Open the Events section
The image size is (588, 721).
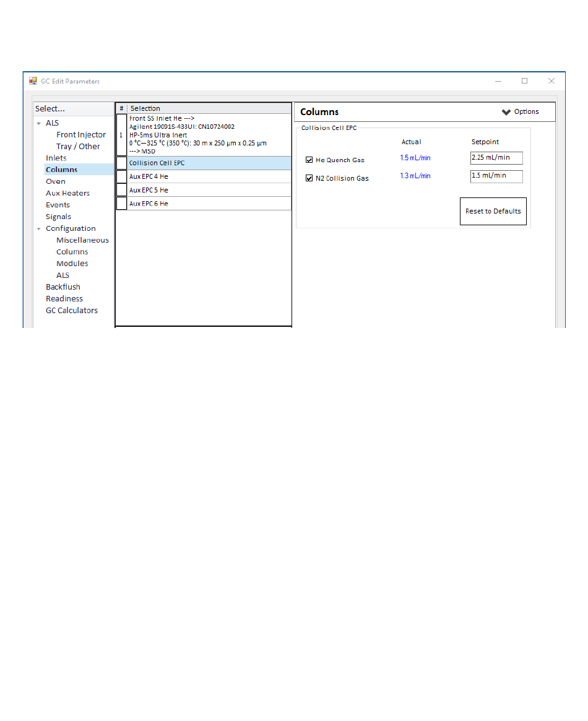[x=58, y=205]
